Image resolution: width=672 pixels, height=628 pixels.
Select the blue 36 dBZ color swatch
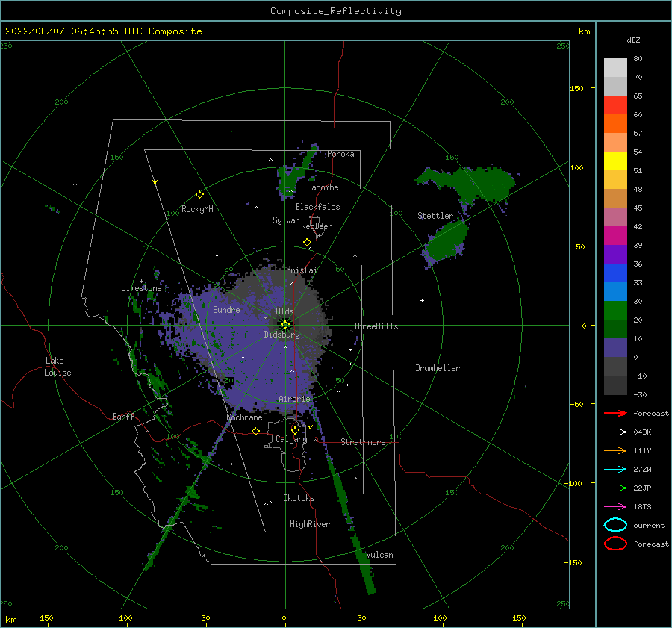[x=615, y=273]
